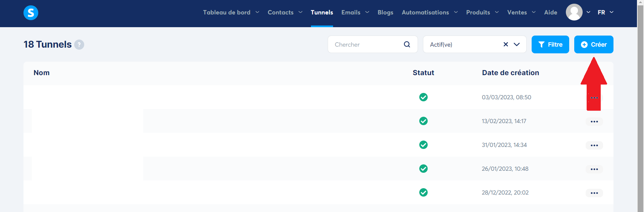The width and height of the screenshot is (644, 212).
Task: Click the Systeme.io S logo
Action: (x=31, y=13)
